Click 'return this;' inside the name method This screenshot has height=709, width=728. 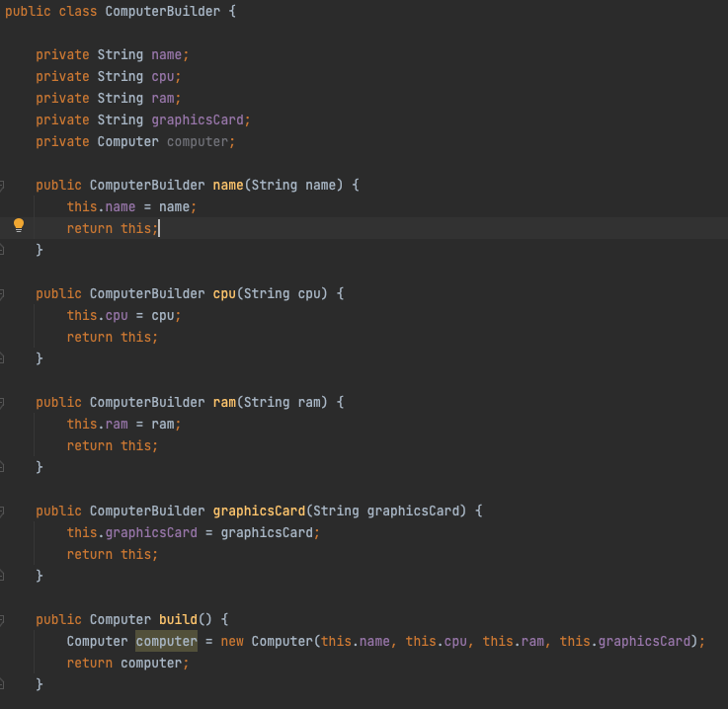pyautogui.click(x=113, y=228)
